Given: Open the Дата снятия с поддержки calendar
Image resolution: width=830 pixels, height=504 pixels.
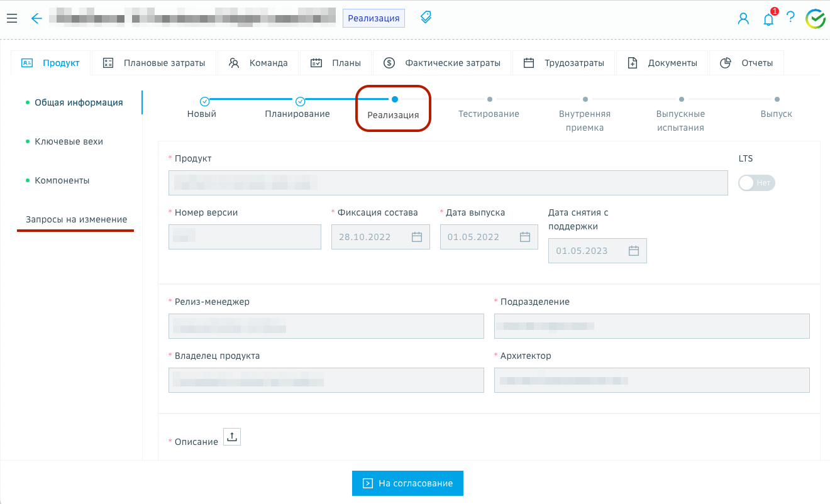Looking at the screenshot, I should [x=634, y=251].
